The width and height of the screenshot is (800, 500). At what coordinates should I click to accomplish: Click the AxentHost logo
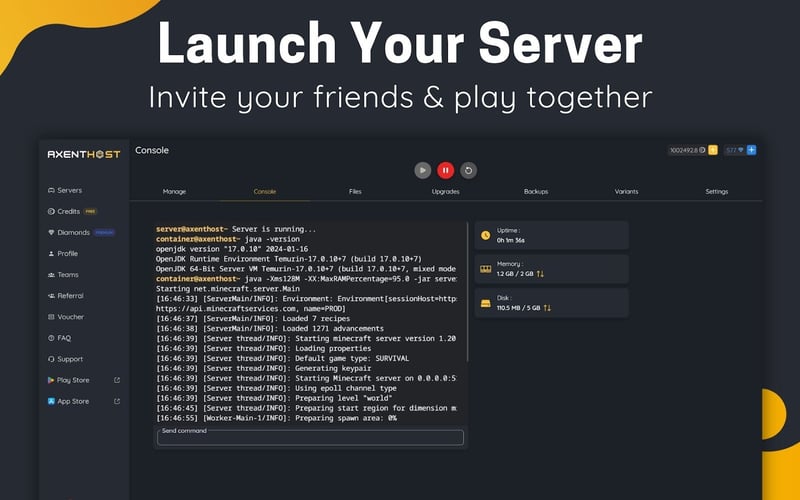(84, 154)
